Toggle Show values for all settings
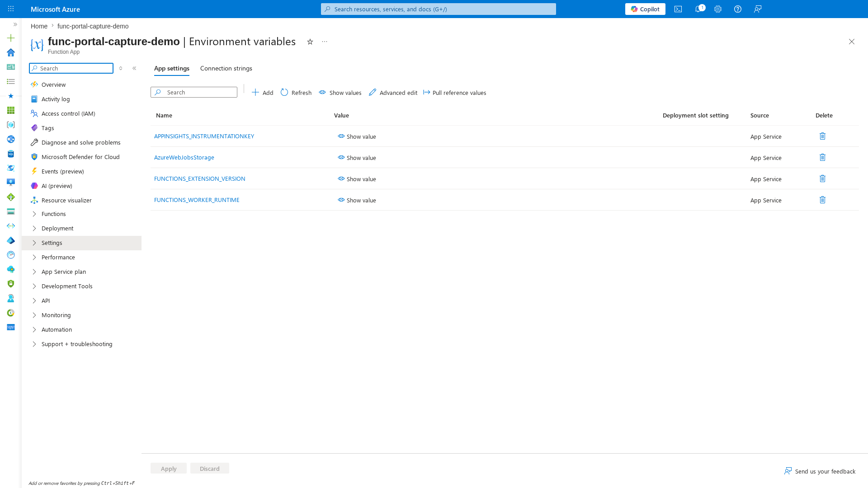This screenshot has width=868, height=488. point(340,93)
